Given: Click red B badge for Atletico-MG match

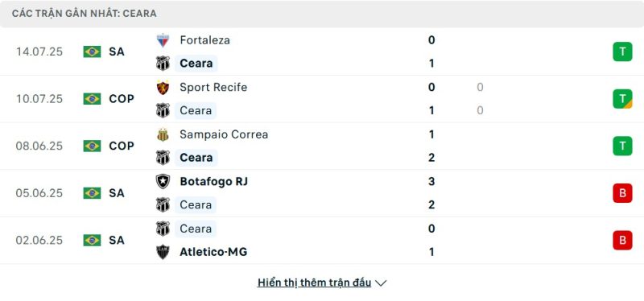Looking at the screenshot, I should click(x=622, y=240).
